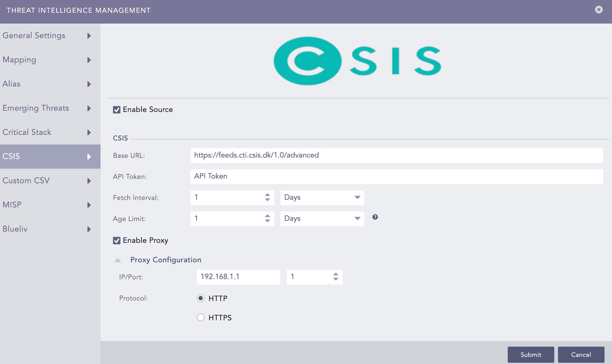
Task: Open the Age Limit Days unit dropdown
Action: click(322, 219)
